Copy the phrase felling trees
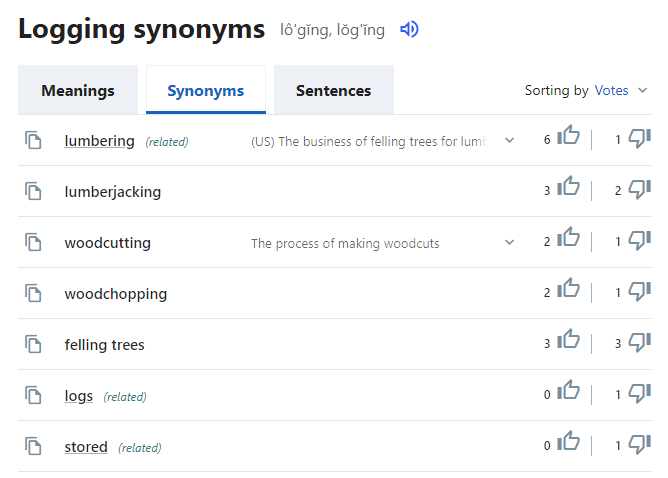Screen dimensions: 668x478 pos(33,344)
